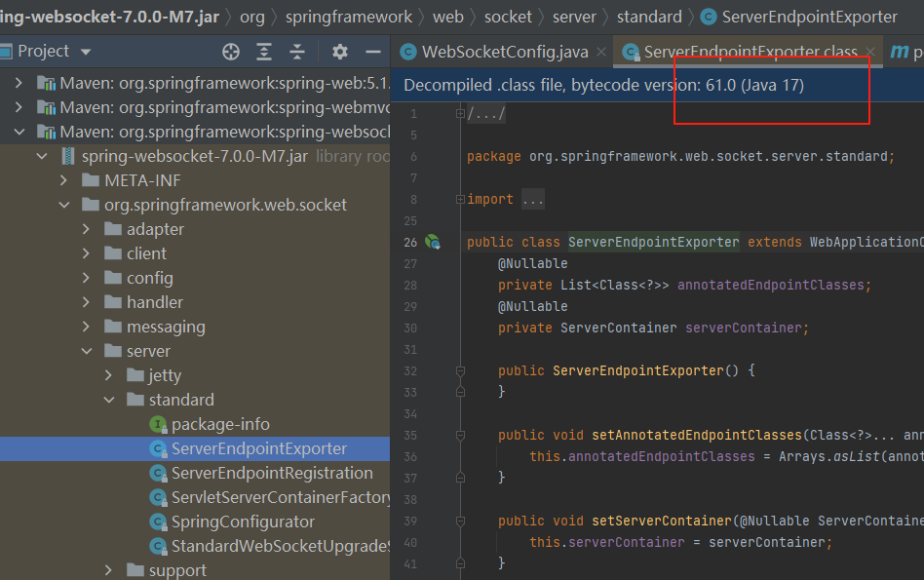924x580 pixels.
Task: Fold the setServerContainer method on line 39
Action: tap(460, 522)
